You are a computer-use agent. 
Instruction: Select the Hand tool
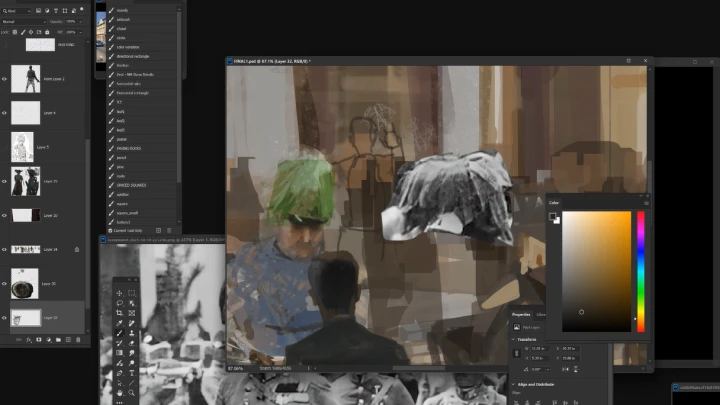tap(119, 393)
